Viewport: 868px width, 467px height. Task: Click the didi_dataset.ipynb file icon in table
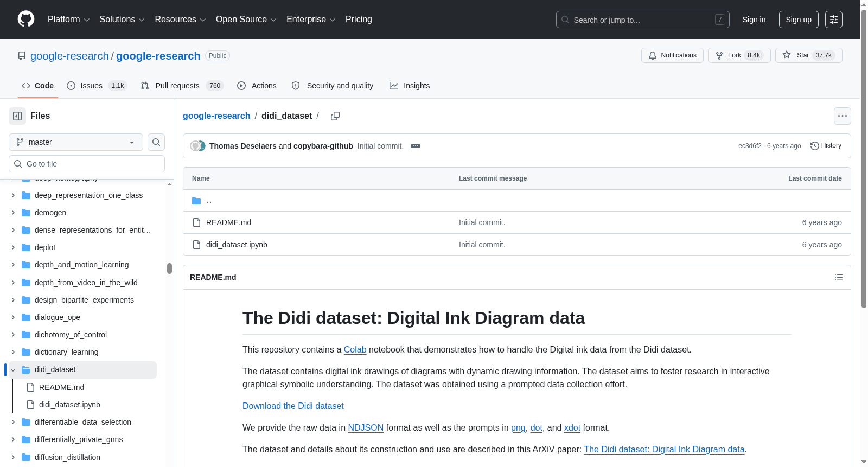coord(197,245)
